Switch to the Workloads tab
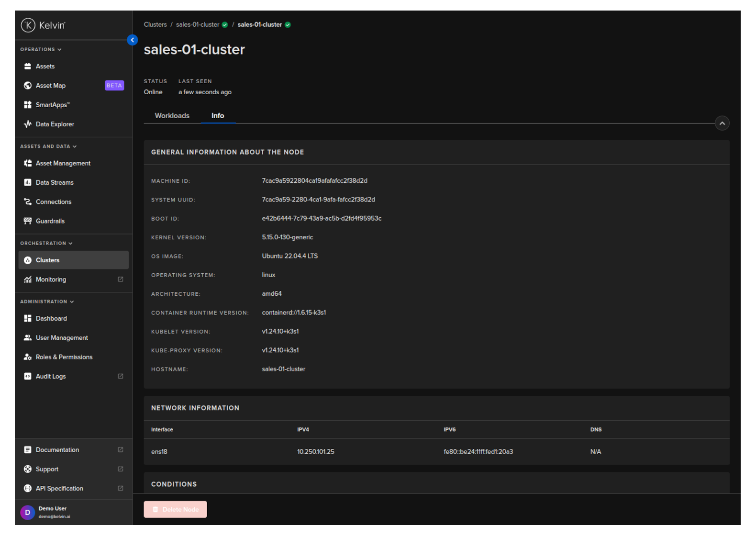 172,116
